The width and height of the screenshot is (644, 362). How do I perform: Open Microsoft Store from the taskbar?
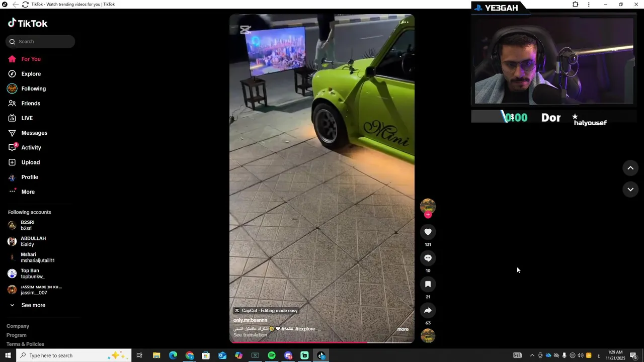click(206, 355)
